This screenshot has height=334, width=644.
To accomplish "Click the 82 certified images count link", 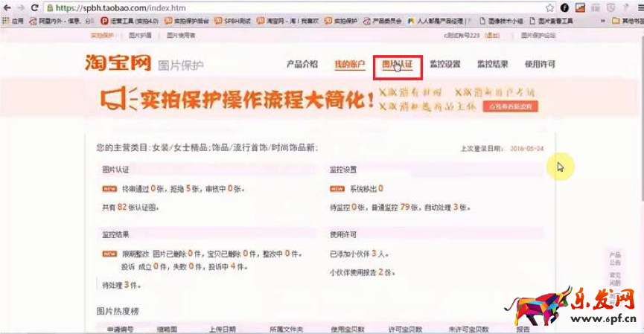I will click(122, 208).
